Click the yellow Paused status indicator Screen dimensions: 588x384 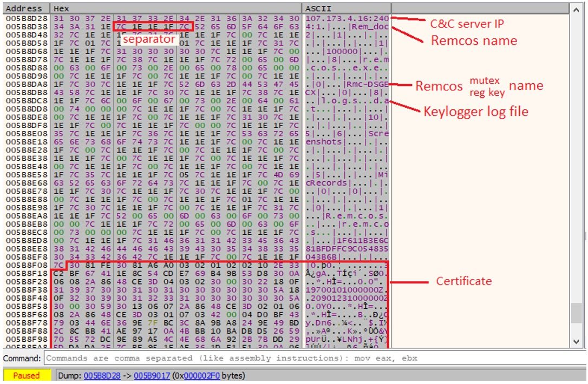[27, 375]
